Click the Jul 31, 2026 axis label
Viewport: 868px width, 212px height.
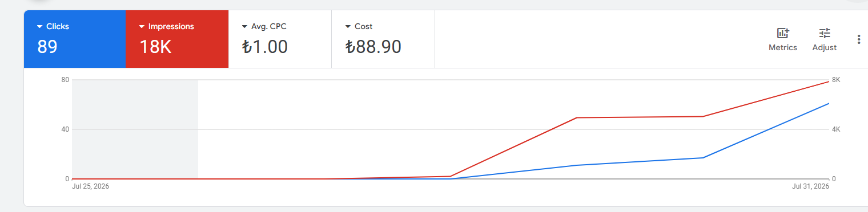[x=810, y=186]
